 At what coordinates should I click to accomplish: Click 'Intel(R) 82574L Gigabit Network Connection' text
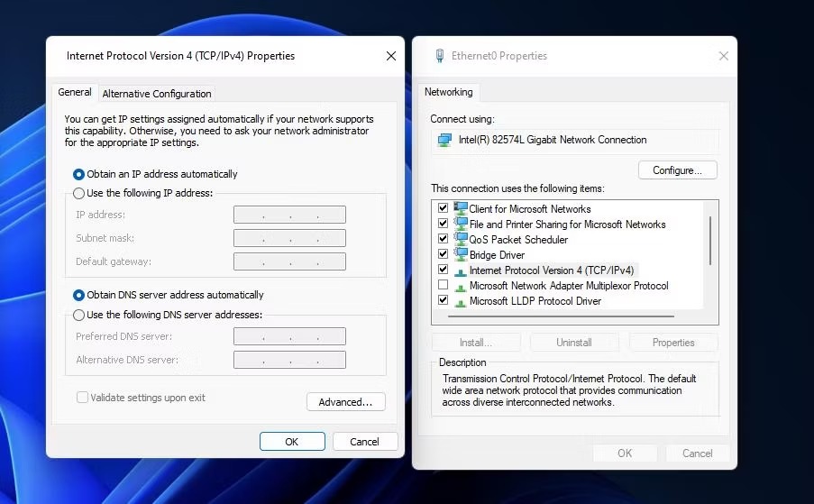point(553,140)
